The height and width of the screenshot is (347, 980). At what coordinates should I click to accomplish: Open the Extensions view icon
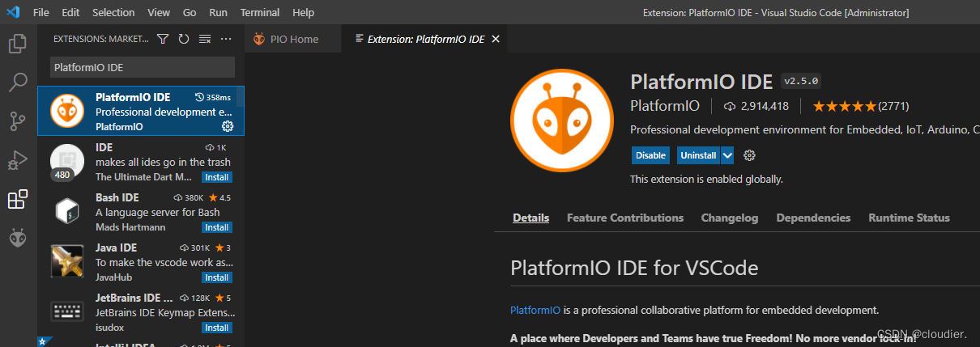coord(18,199)
